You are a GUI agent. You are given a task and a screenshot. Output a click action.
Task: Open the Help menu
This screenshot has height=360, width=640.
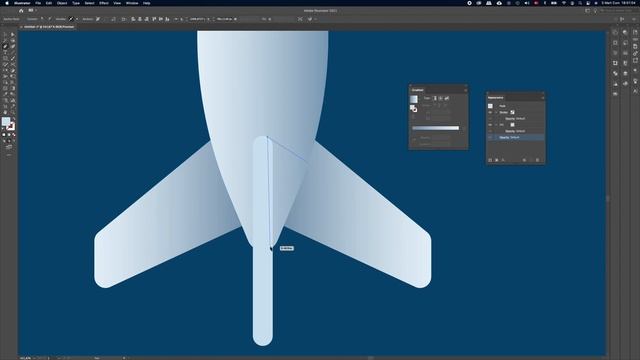pyautogui.click(x=147, y=3)
